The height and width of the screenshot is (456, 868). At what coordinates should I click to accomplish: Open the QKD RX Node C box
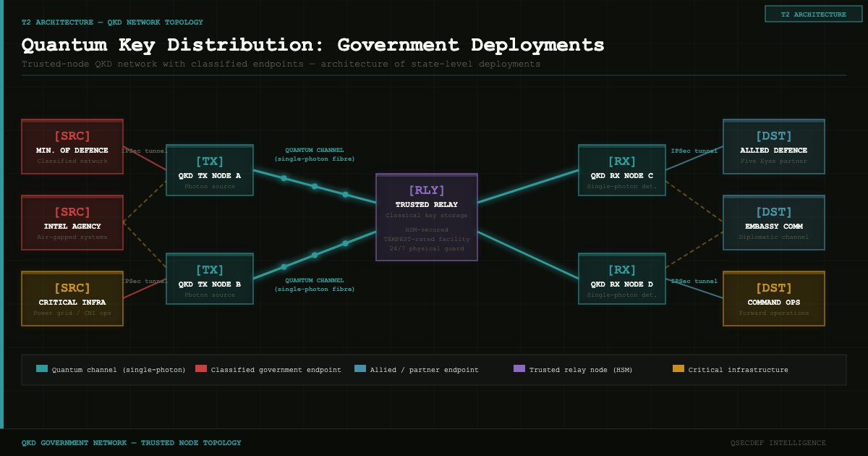tap(622, 170)
